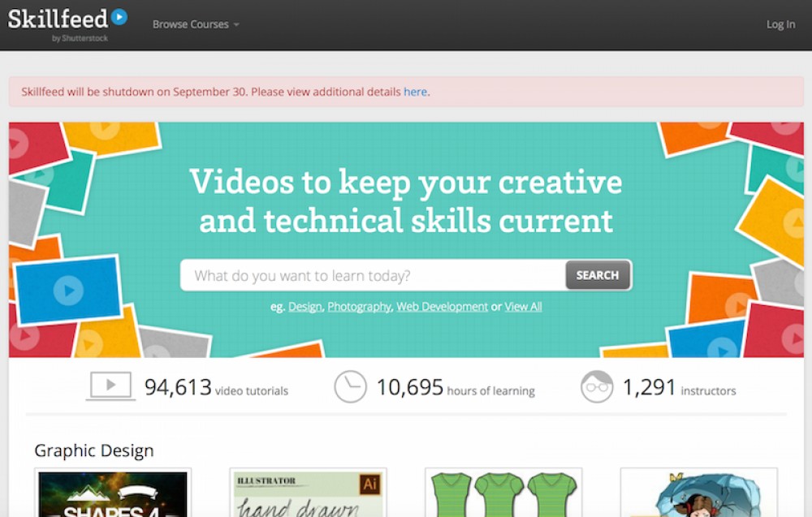812x517 pixels.
Task: Click the instructor face icon with glasses
Action: [x=597, y=386]
